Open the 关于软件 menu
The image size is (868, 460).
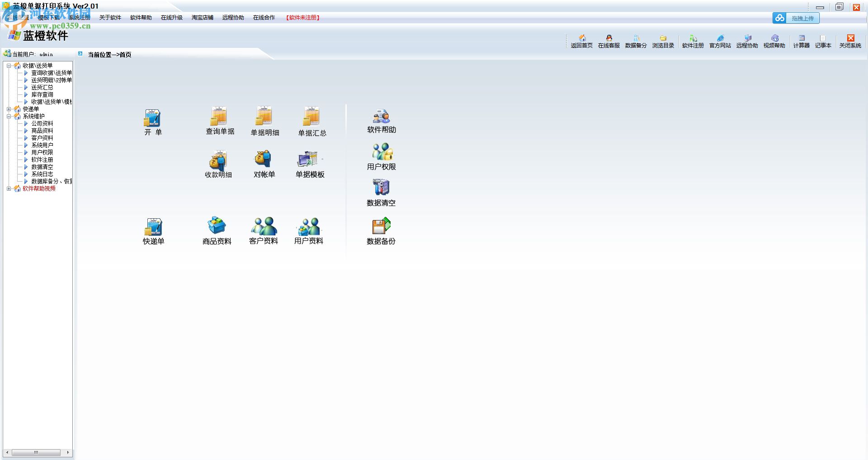110,18
